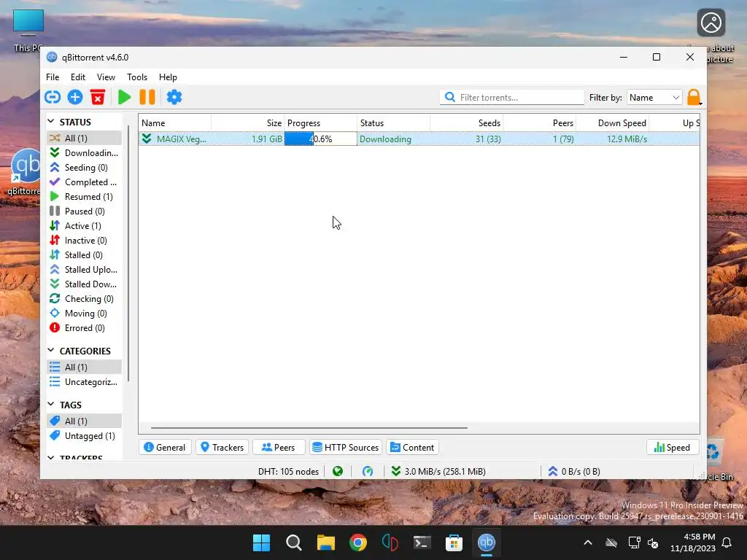747x560 pixels.
Task: Click the red Remove torrent trash icon
Action: coord(98,97)
